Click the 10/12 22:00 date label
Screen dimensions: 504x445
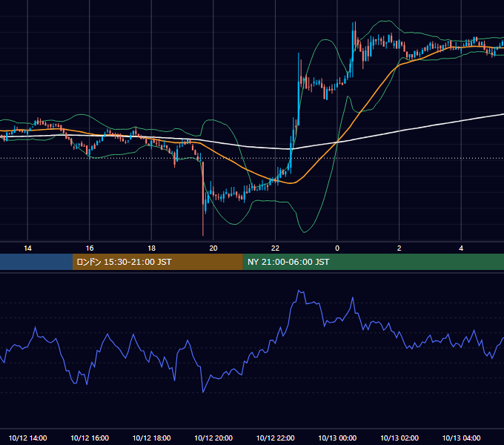click(275, 438)
